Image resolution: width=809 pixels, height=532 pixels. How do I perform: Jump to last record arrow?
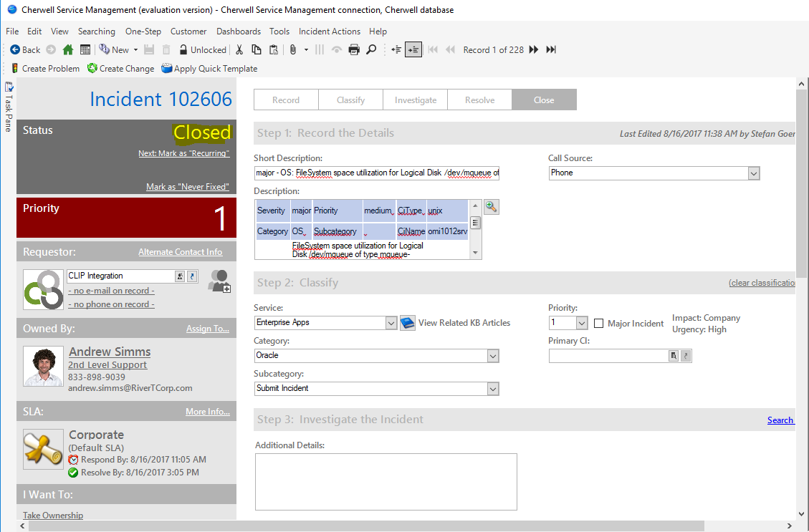click(551, 50)
